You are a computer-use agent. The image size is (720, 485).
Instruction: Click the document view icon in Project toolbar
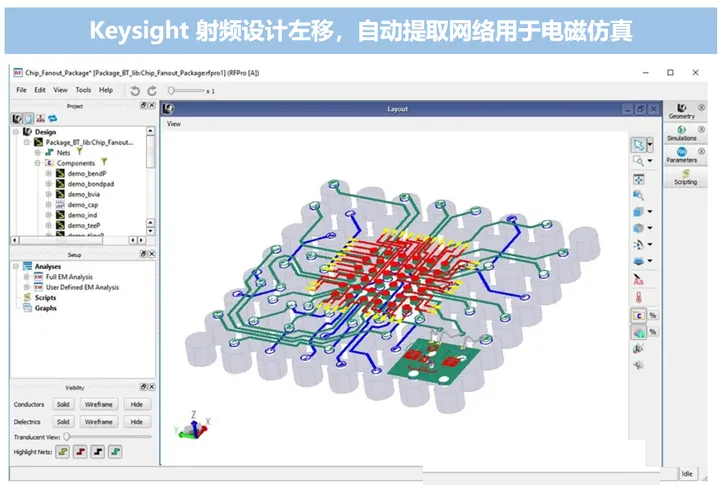(x=28, y=118)
